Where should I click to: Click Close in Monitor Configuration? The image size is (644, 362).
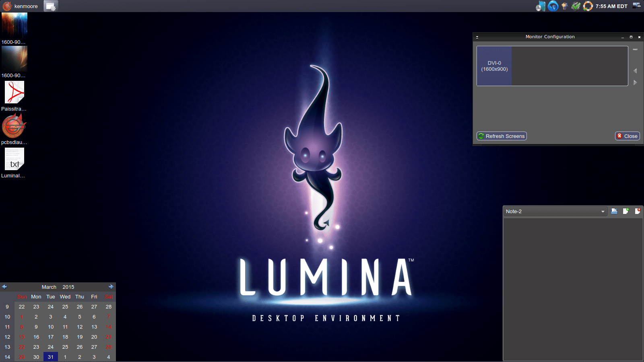[x=627, y=136]
